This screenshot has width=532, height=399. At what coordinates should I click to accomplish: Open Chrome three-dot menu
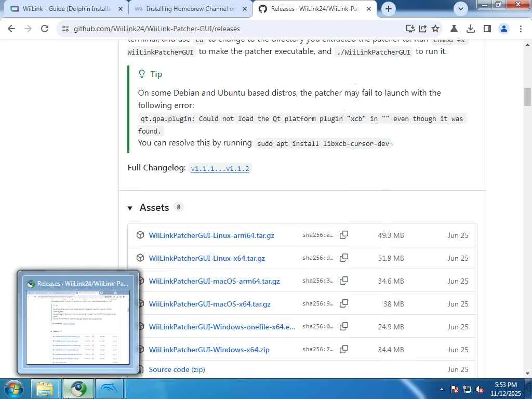point(521,29)
